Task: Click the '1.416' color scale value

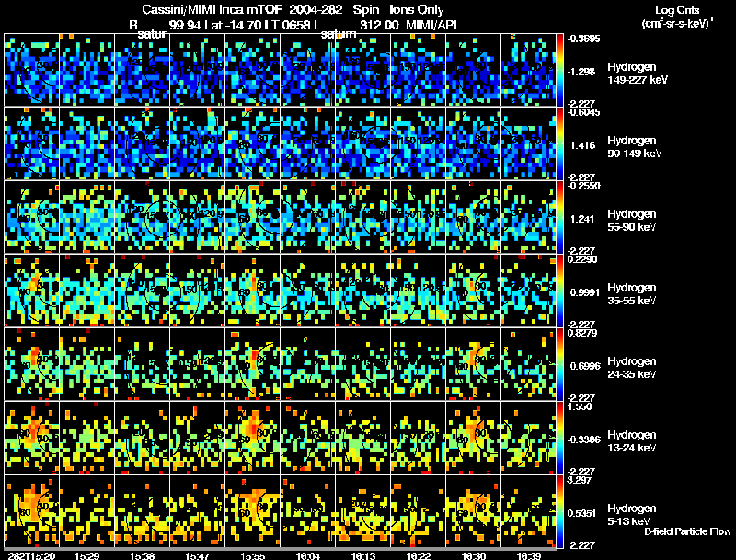Action: pyautogui.click(x=582, y=145)
